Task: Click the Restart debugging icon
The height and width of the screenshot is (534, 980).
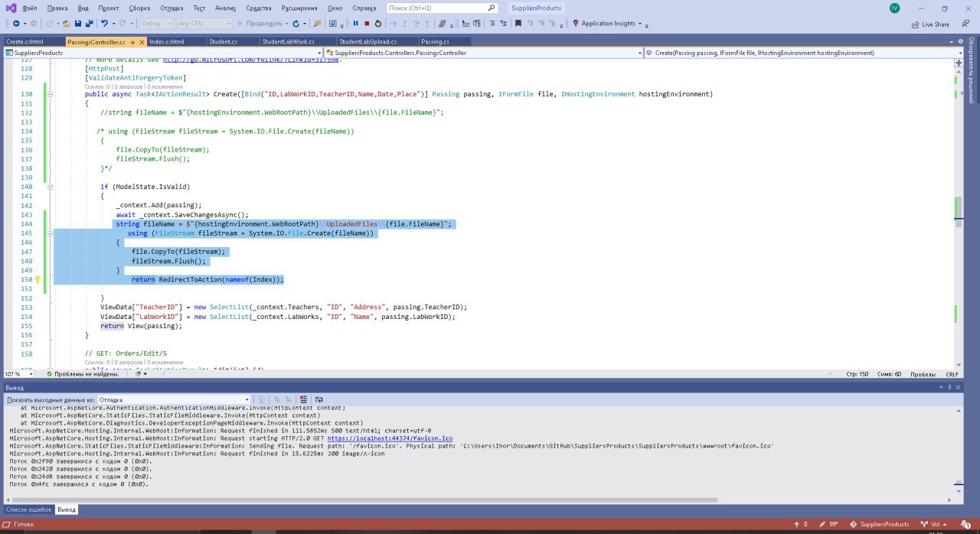Action: (x=377, y=24)
